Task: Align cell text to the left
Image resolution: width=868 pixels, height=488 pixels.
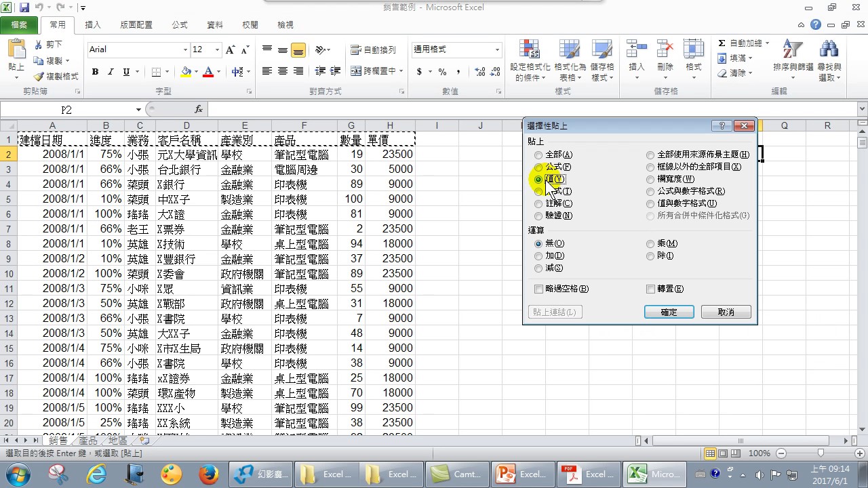Action: point(267,71)
